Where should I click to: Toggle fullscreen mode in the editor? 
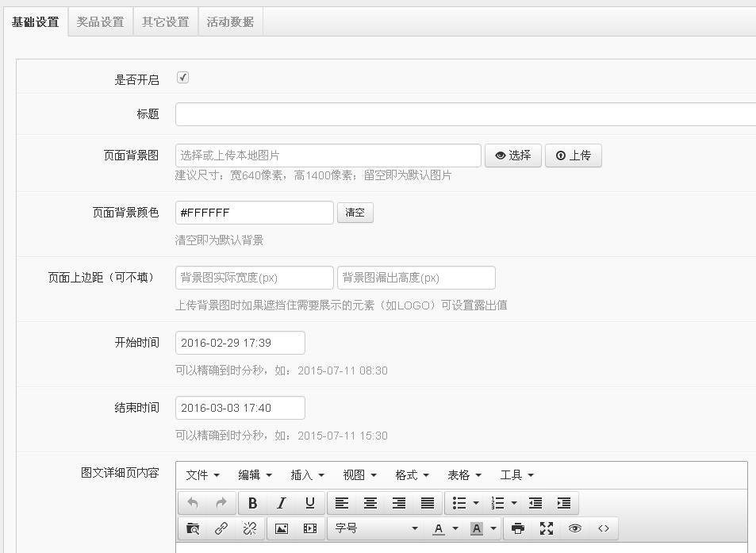pos(545,528)
